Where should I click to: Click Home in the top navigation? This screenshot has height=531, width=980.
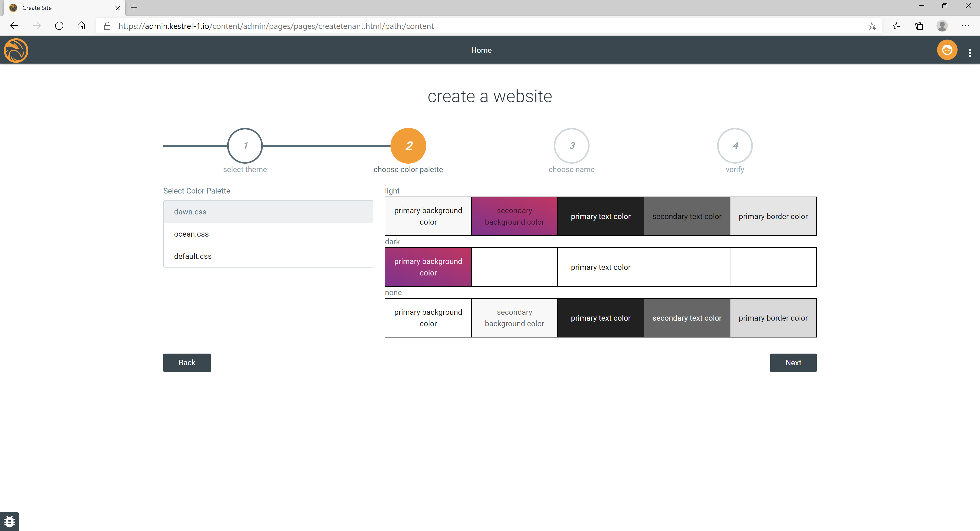pyautogui.click(x=481, y=50)
